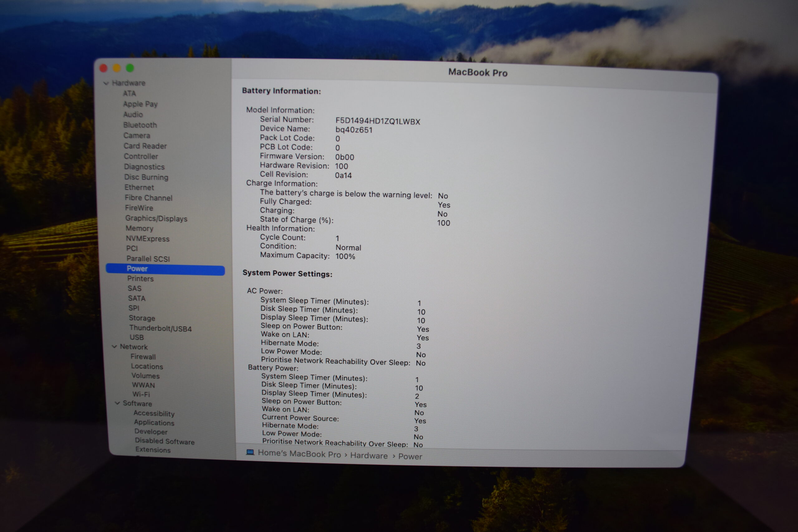Select the highlighted Power entry
The image size is (798, 532).
tap(165, 269)
